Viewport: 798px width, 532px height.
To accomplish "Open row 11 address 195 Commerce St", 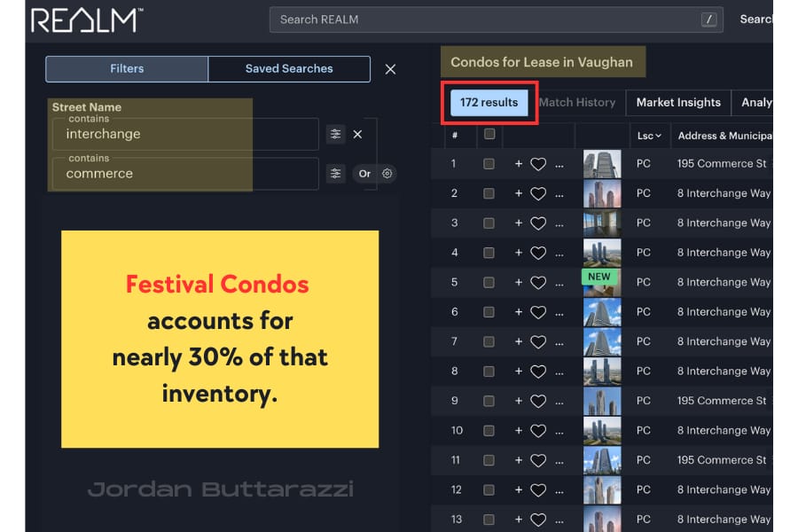I will (722, 459).
